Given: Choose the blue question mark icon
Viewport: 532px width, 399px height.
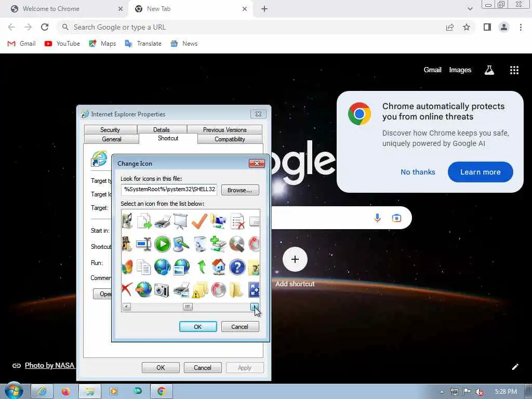Looking at the screenshot, I should [237, 267].
